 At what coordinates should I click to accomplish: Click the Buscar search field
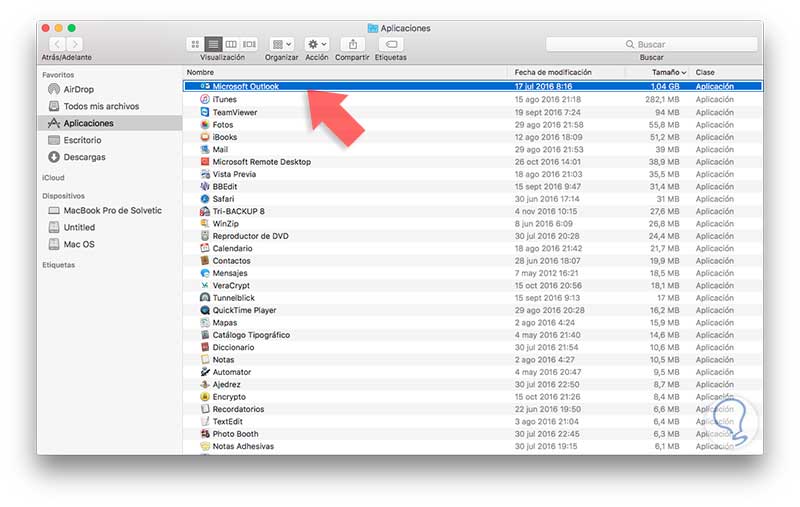(652, 44)
